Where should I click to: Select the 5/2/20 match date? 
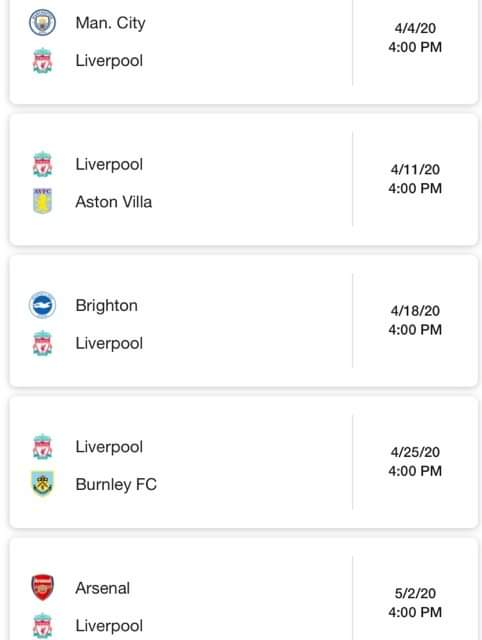click(x=415, y=593)
